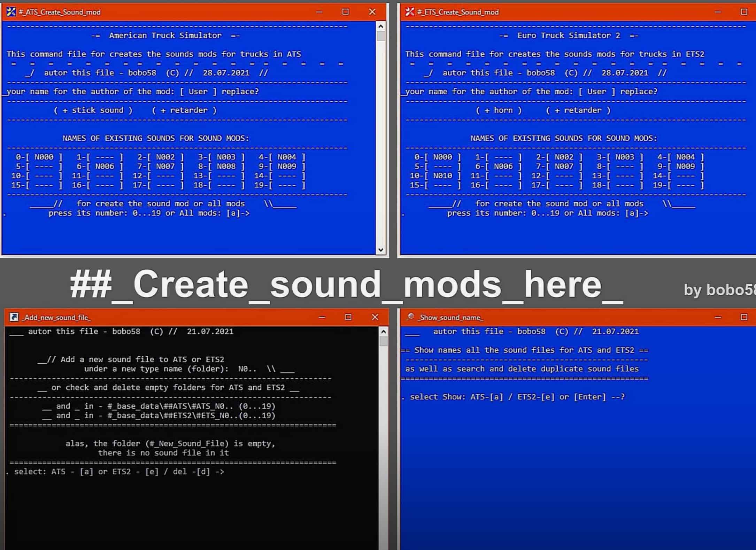Image resolution: width=756 pixels, height=550 pixels.
Task: Close the ATS_Create_Sound_mod window
Action: 372,12
